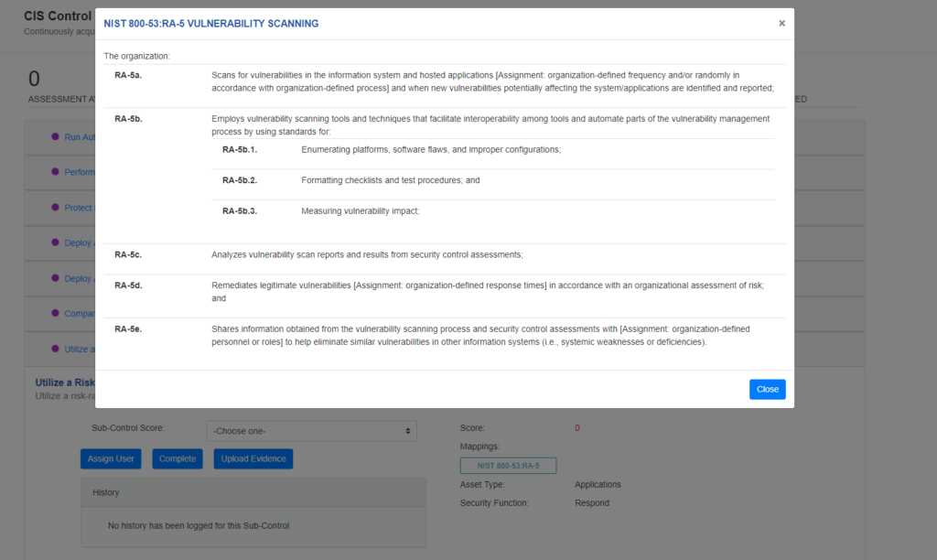Click the purple bullet beside the first Deploy item
Viewport: 937px width, 560px height.
click(x=56, y=242)
